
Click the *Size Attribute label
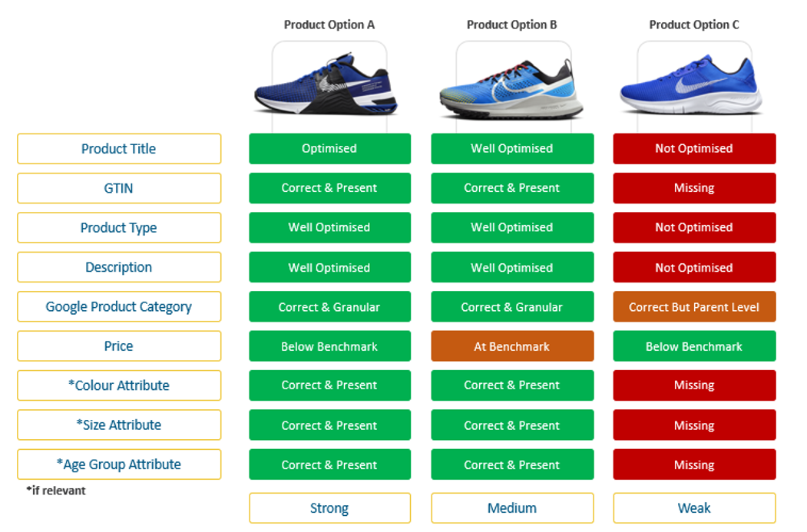pyautogui.click(x=119, y=425)
